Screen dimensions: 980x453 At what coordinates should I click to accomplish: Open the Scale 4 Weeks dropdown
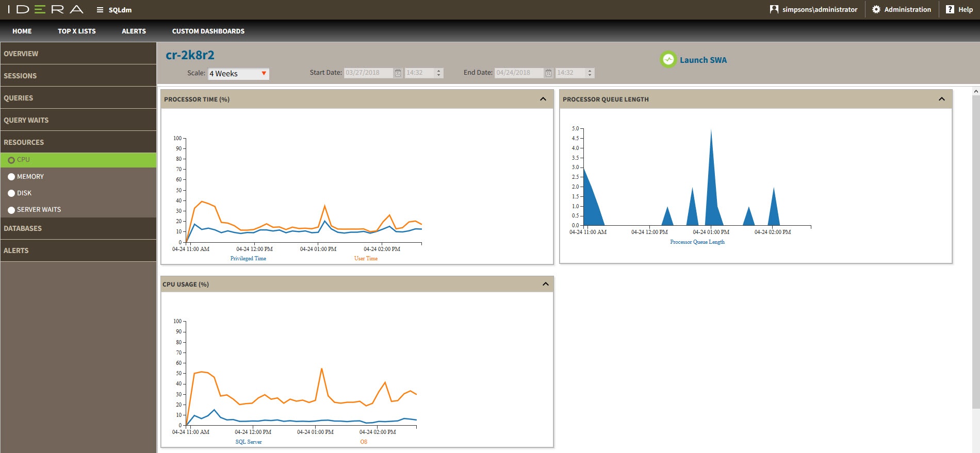(x=238, y=74)
